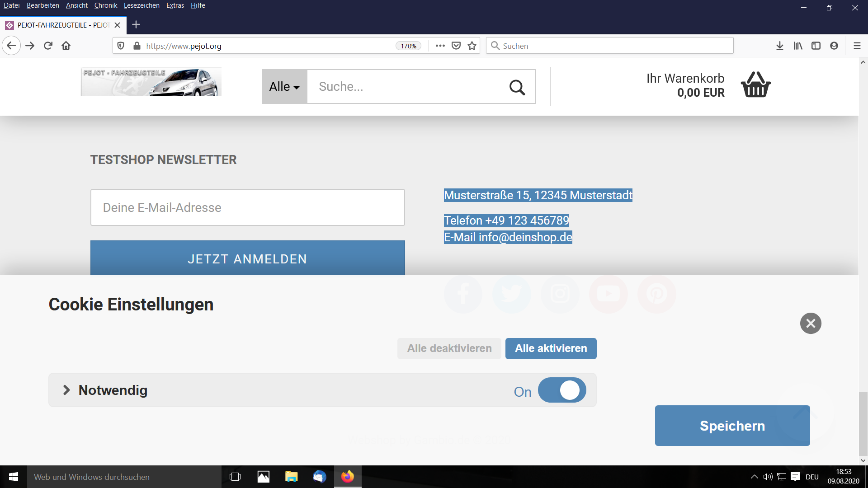Bookmark this page with star icon
Image resolution: width=868 pixels, height=488 pixels.
point(472,46)
